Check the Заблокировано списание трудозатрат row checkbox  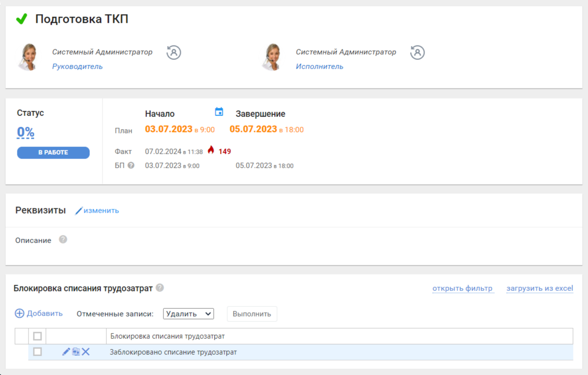pos(37,352)
